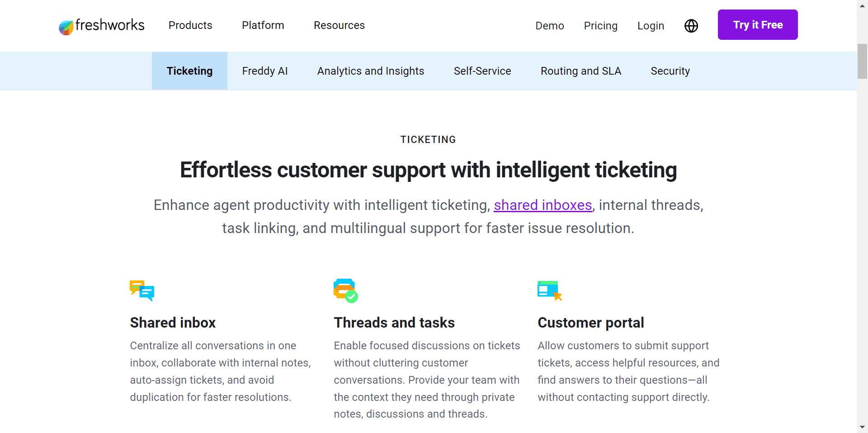Select the Analytics and Insights tab
This screenshot has height=433, width=868.
click(x=371, y=71)
